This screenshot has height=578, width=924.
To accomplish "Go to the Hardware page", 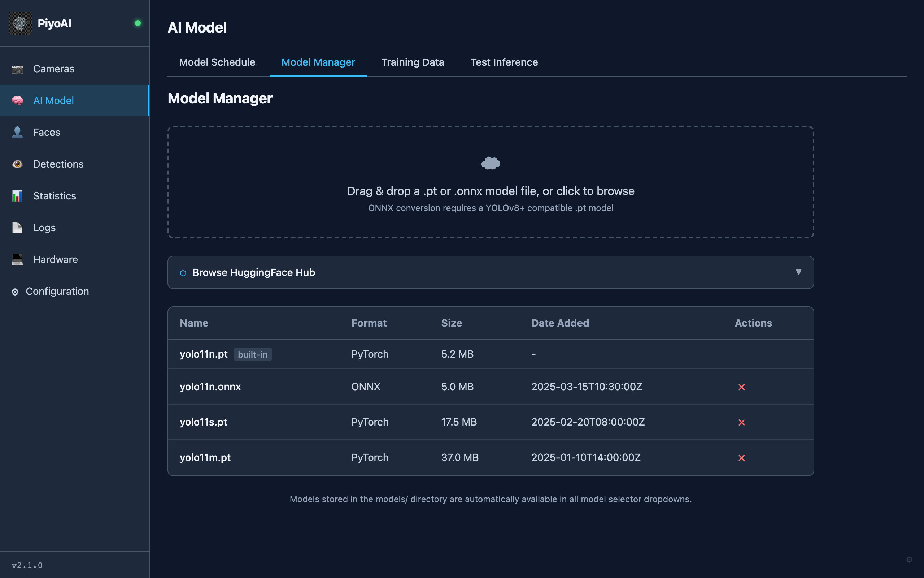I will click(x=74, y=259).
